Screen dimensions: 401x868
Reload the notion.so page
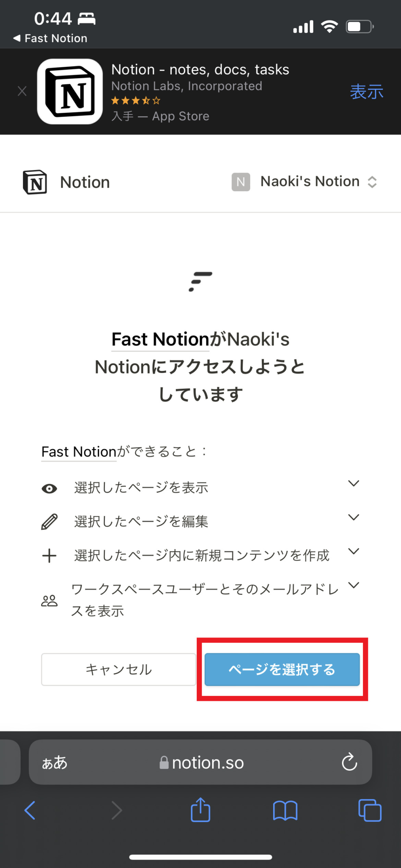[x=349, y=762]
